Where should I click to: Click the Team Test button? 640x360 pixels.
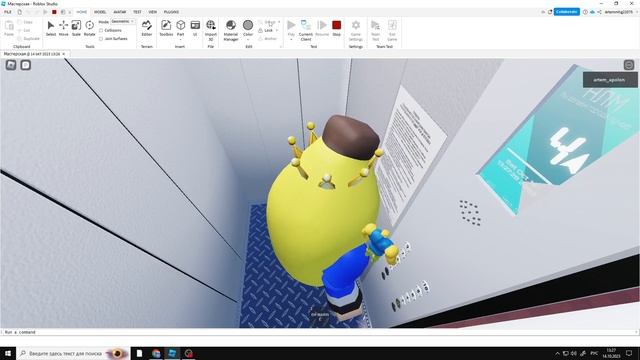click(376, 30)
